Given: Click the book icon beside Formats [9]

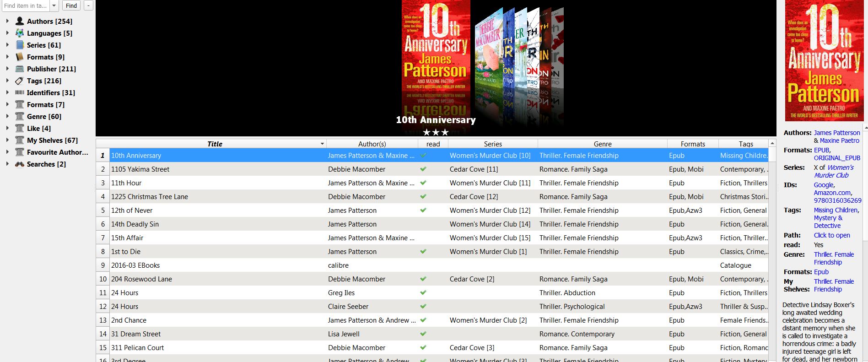Looking at the screenshot, I should (x=20, y=57).
